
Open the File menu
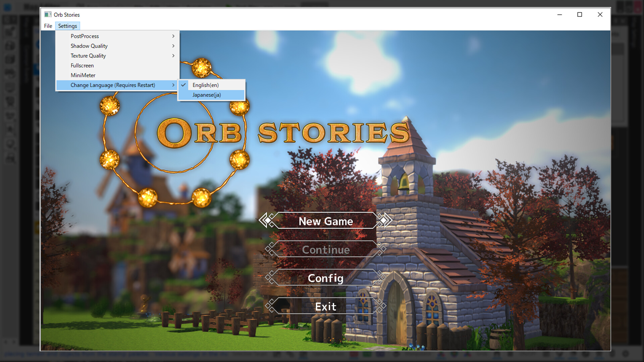coord(48,26)
